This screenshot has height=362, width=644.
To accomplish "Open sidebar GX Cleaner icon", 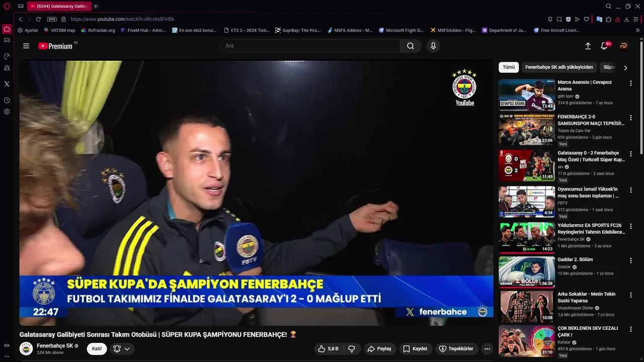I will 7,68.
